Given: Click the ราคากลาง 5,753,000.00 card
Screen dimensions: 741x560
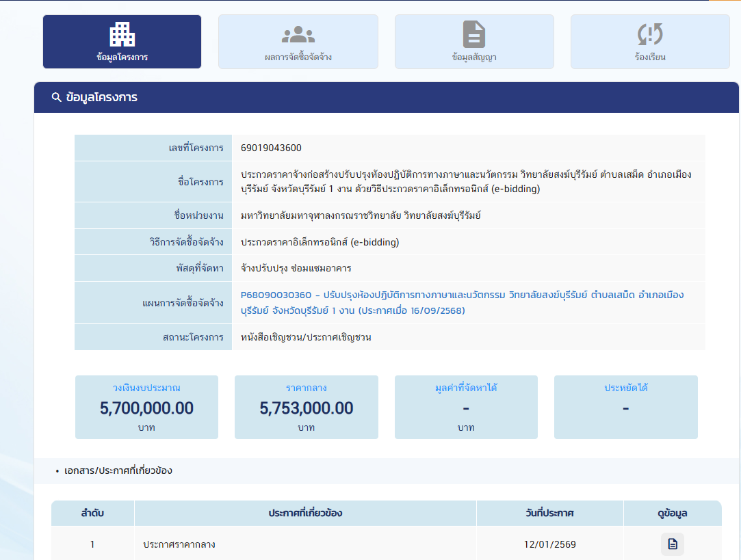Looking at the screenshot, I should 306,407.
